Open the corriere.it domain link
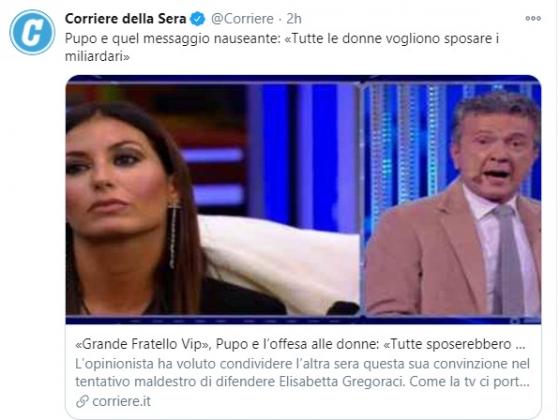 click(x=121, y=401)
